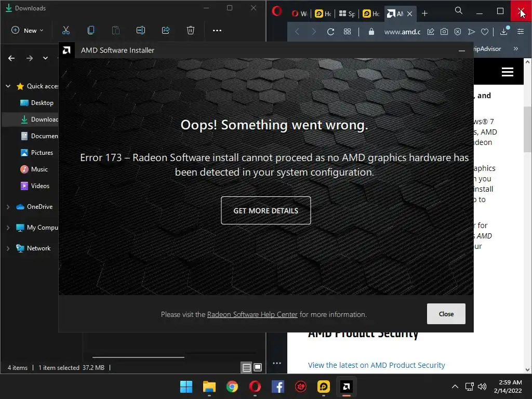Click the File Explorer horizontal scrollbar
The width and height of the screenshot is (532, 399).
[x=138, y=357]
